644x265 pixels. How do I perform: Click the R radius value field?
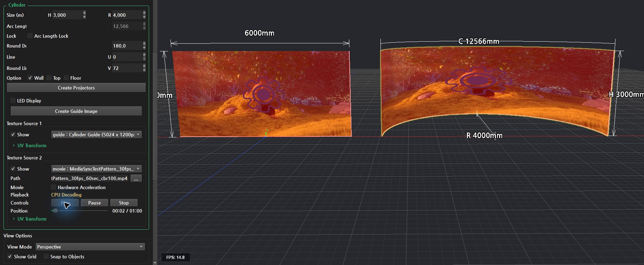[x=127, y=15]
